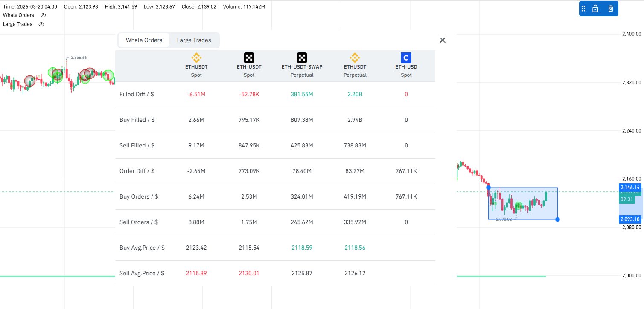Click the Binance logo above ETHUSDT Perpetual
This screenshot has height=309, width=644.
(x=355, y=58)
